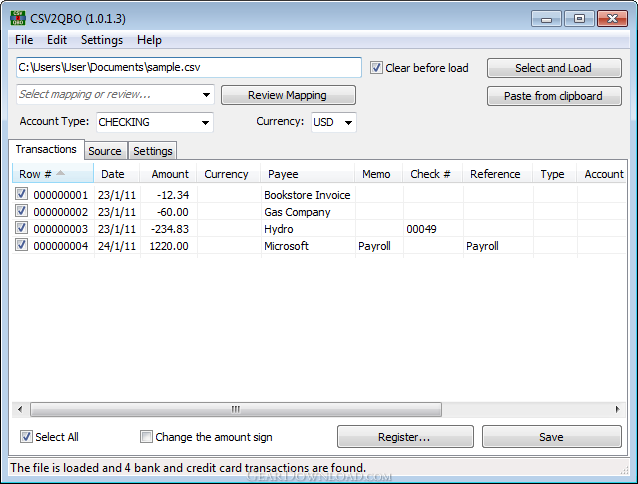Maximize the CSV2QBO window
This screenshot has height=484, width=638.
click(579, 19)
